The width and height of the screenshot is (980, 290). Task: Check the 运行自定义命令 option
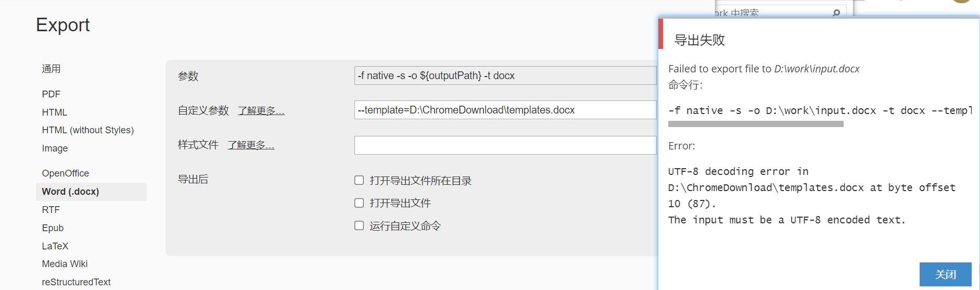[359, 225]
